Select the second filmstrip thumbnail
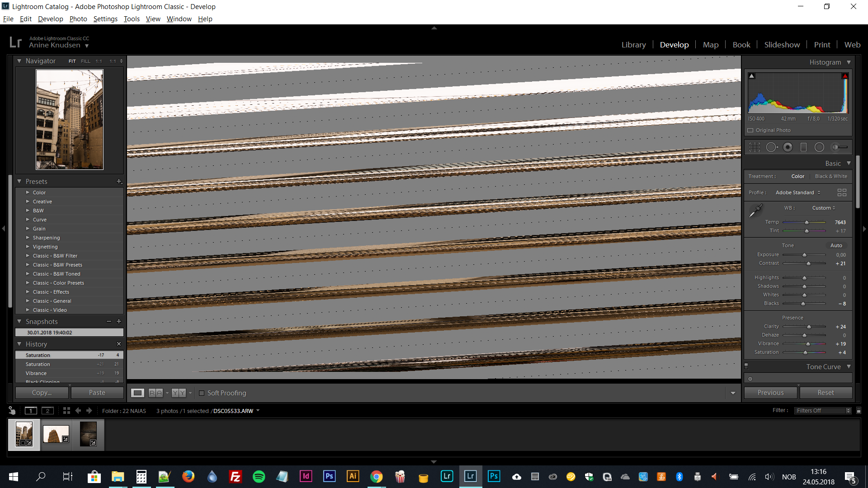868x488 pixels. (x=56, y=434)
